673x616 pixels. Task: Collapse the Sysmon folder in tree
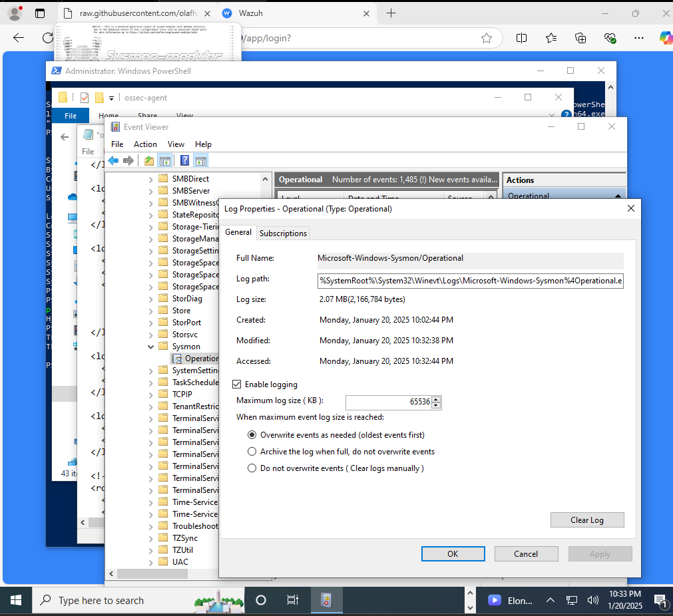click(151, 347)
